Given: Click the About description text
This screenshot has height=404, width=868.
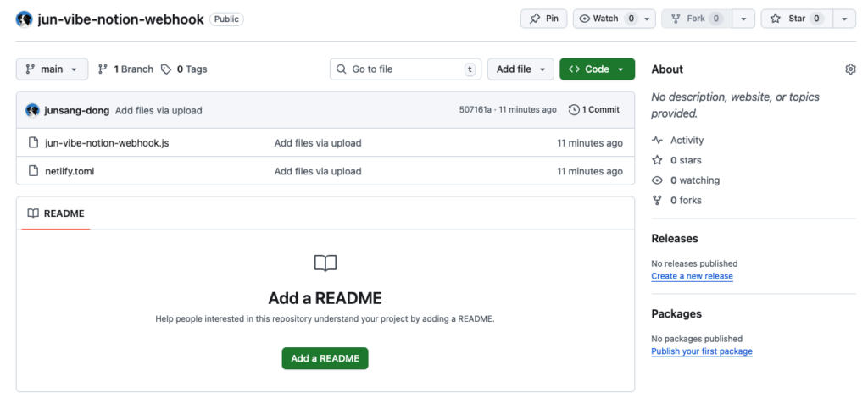Looking at the screenshot, I should pos(735,105).
